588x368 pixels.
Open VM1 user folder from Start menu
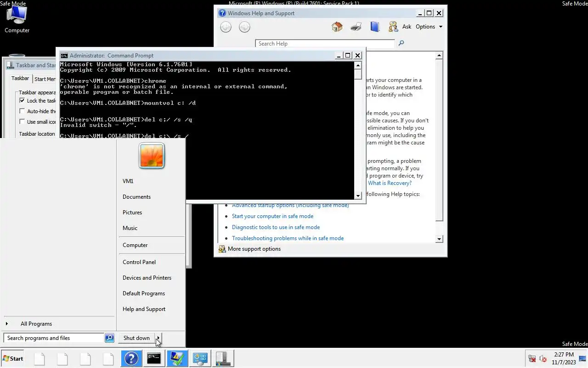[128, 181]
